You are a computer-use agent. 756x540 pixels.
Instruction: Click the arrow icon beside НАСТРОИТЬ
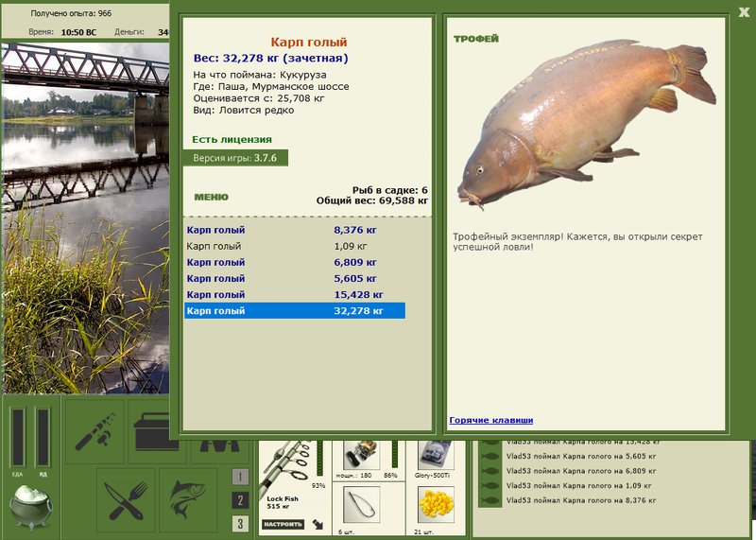pos(318,524)
